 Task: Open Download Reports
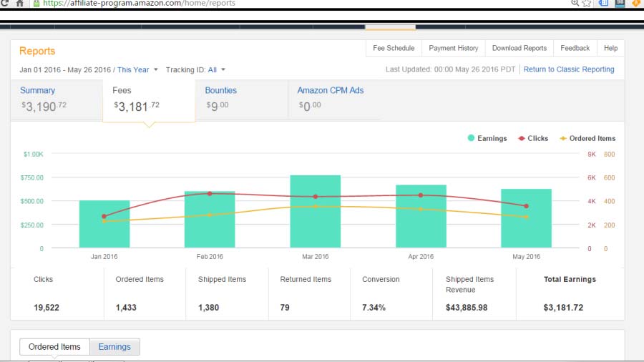(519, 48)
